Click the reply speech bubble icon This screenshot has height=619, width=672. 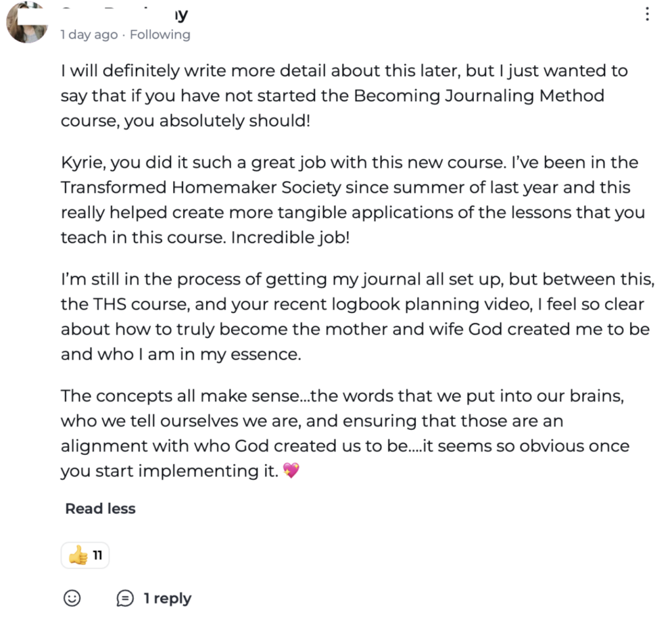125,598
